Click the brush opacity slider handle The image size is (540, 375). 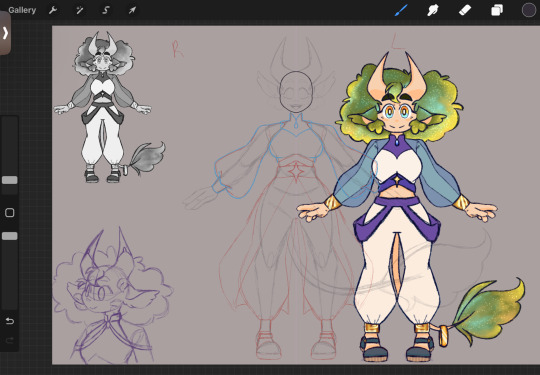tap(10, 236)
